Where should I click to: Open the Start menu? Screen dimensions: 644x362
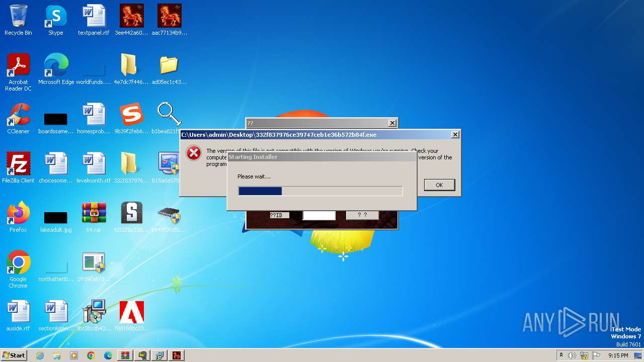[14, 355]
